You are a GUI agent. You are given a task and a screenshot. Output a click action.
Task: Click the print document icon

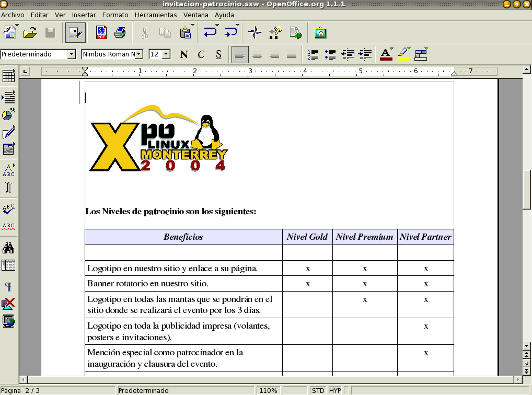point(120,33)
